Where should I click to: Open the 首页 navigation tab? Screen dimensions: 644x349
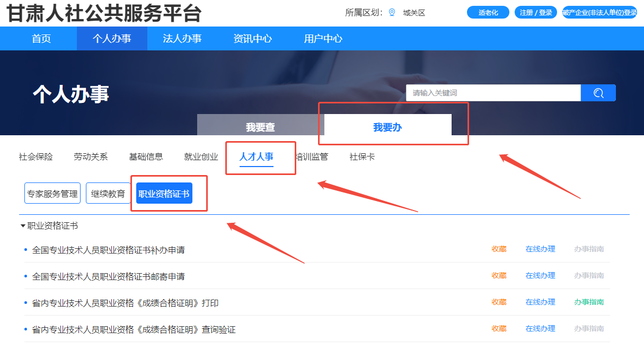pyautogui.click(x=41, y=38)
